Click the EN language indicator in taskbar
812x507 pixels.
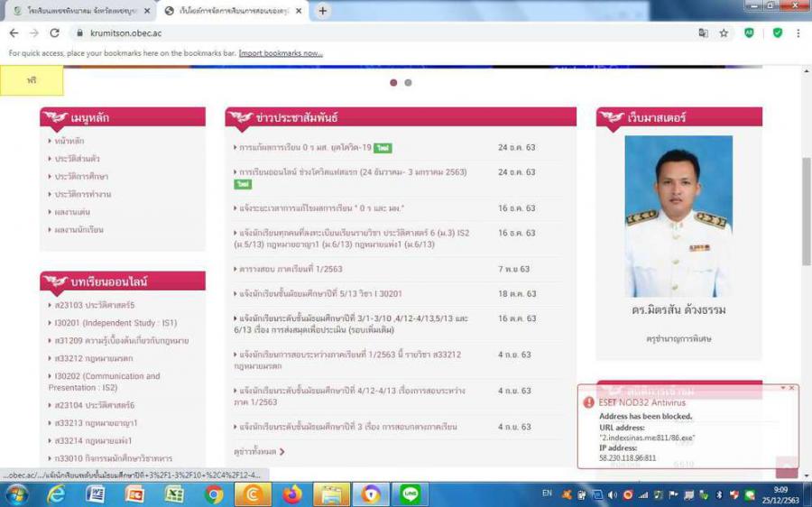coord(547,493)
